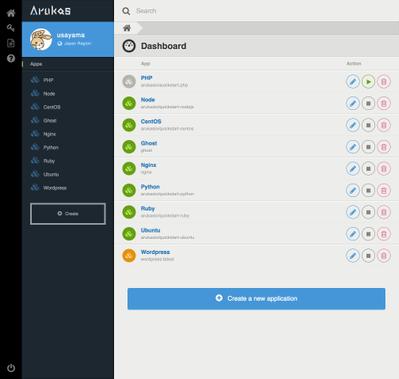This screenshot has width=399, height=379.
Task: Stop the Ubuntu app
Action: pos(368,234)
